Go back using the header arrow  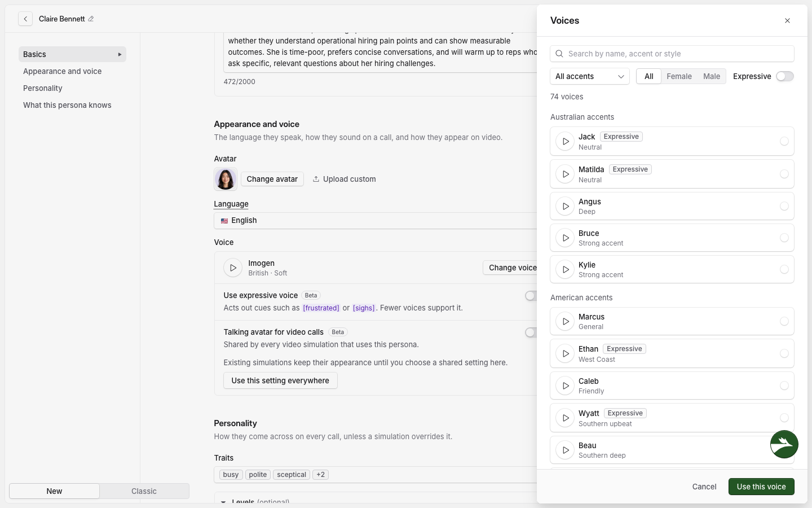click(25, 19)
